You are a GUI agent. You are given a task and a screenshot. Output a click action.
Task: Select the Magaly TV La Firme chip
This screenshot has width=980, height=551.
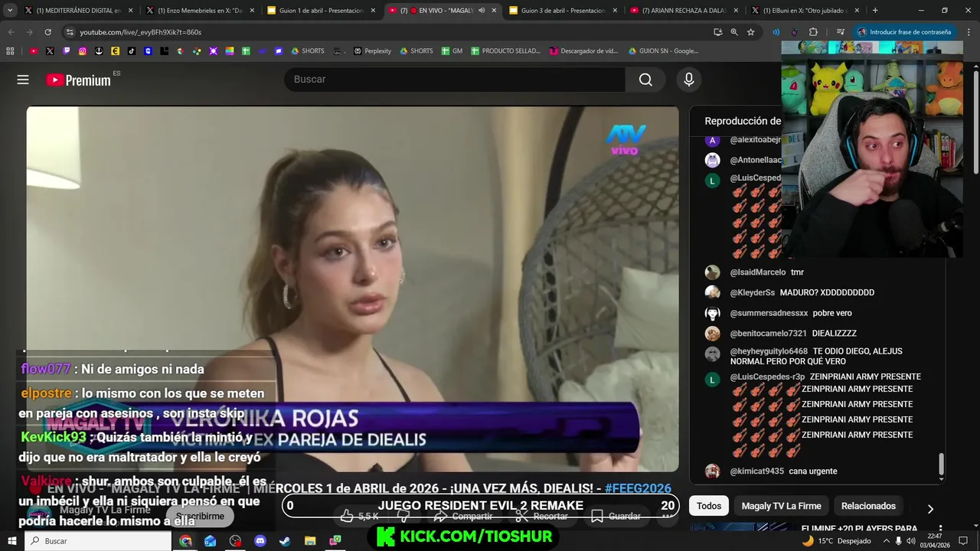[781, 506]
